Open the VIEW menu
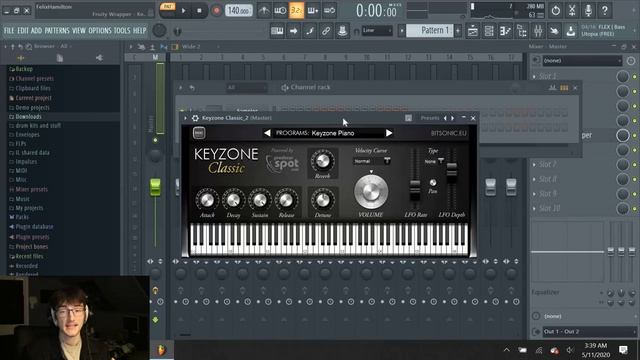Image resolution: width=640 pixels, height=360 pixels. click(79, 31)
